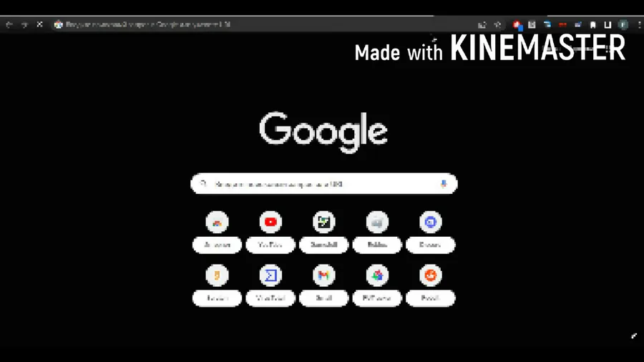The image size is (644, 362).
Task: Click the purple-blue extension icon
Action: coord(577,25)
